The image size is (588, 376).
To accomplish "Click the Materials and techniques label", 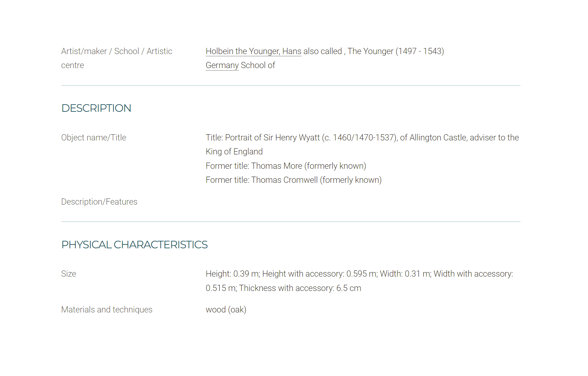I will click(107, 310).
